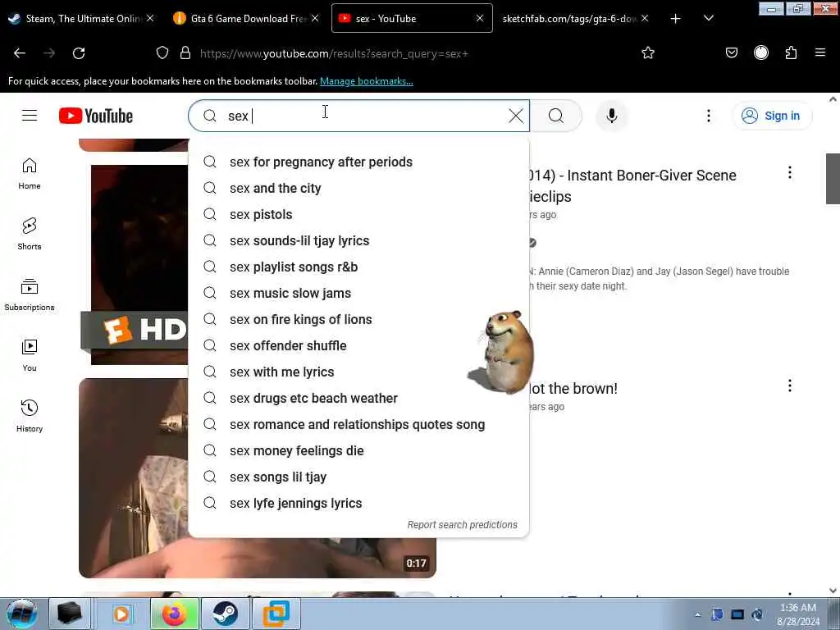Go to the YouTube logo home link

coord(96,116)
